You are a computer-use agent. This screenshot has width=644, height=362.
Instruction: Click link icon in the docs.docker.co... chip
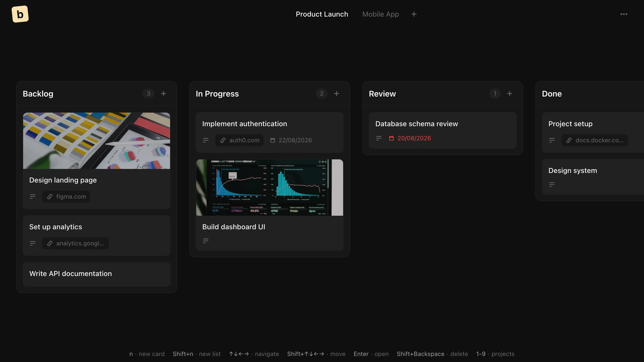point(569,140)
